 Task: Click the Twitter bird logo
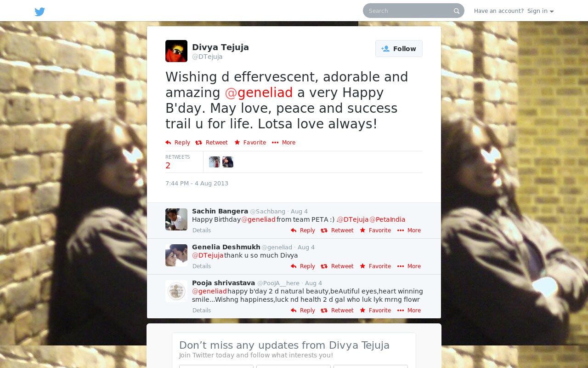coord(40,11)
